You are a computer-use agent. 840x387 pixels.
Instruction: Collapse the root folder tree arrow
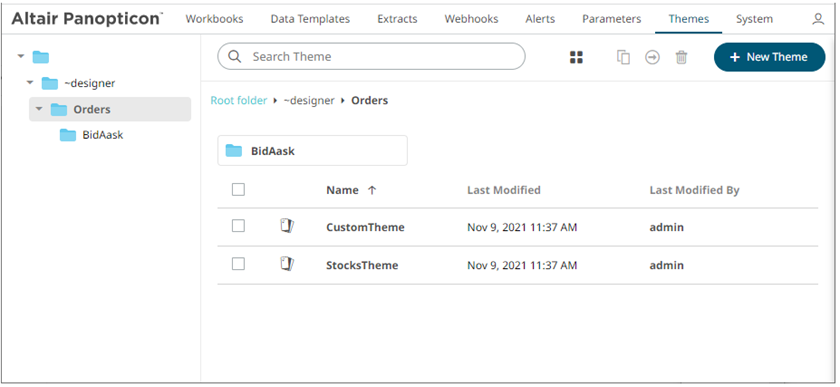pyautogui.click(x=21, y=56)
